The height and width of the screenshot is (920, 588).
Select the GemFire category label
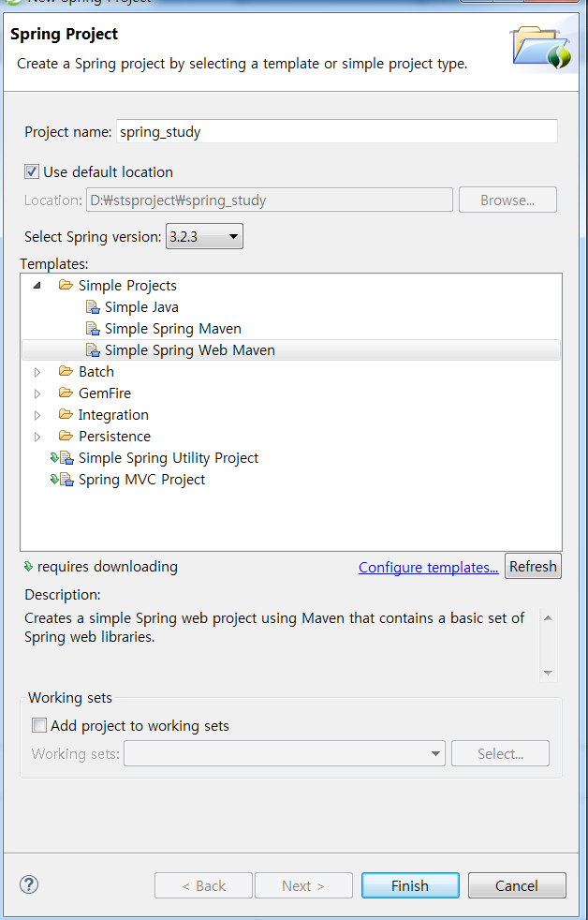click(x=105, y=393)
